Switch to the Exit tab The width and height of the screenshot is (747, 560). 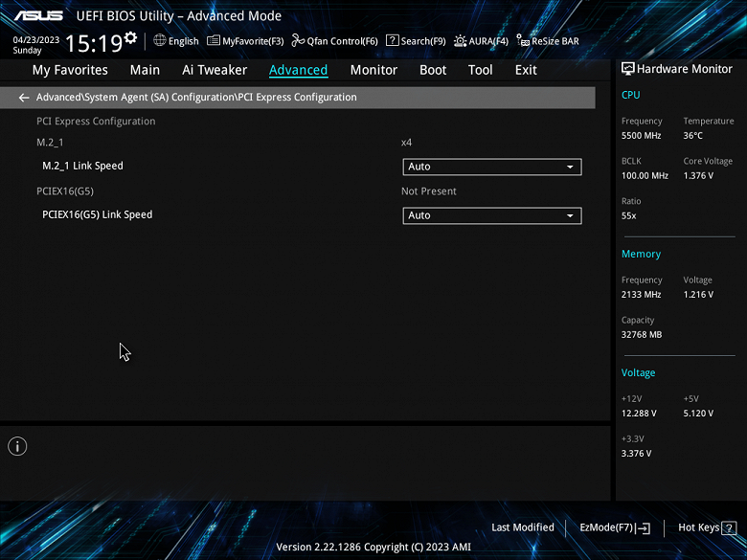pos(526,70)
